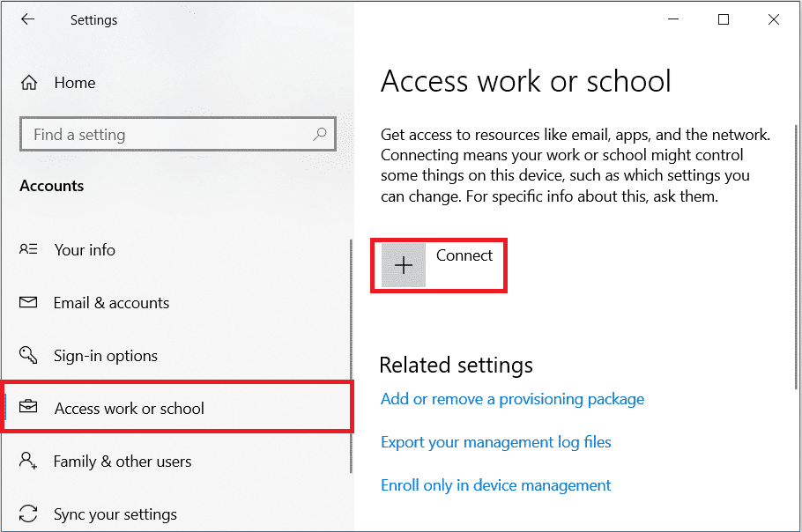Click Export your management log files
Image resolution: width=802 pixels, height=532 pixels.
pos(496,442)
